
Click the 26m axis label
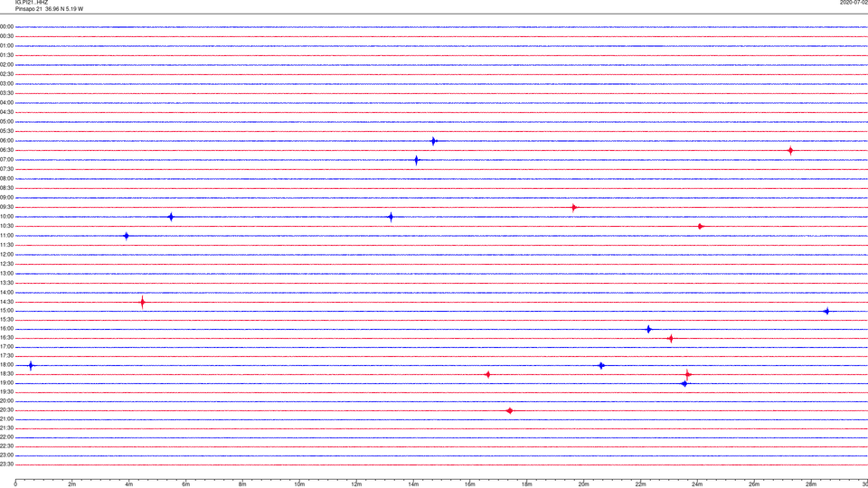coord(754,484)
